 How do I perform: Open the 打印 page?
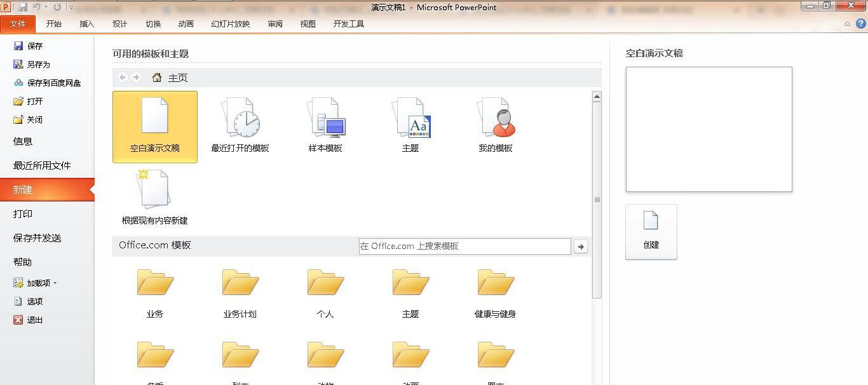pyautogui.click(x=23, y=214)
